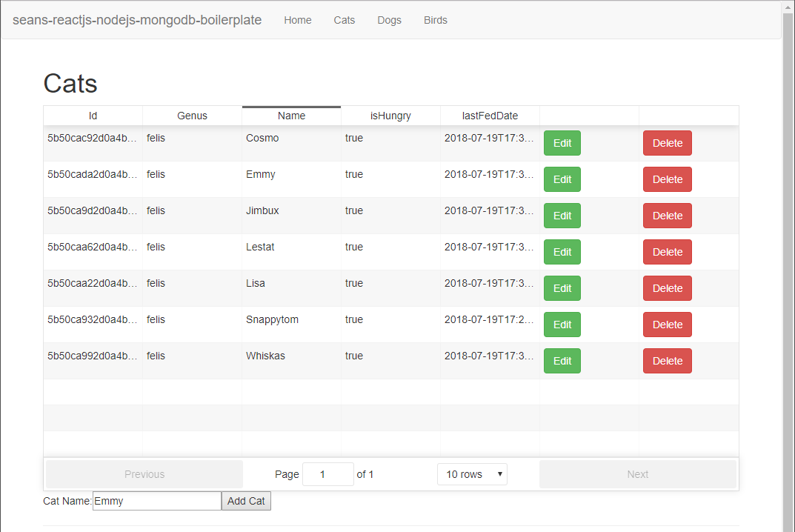Viewport: 795px width, 532px height.
Task: Go to the Home nav item
Action: [x=298, y=20]
